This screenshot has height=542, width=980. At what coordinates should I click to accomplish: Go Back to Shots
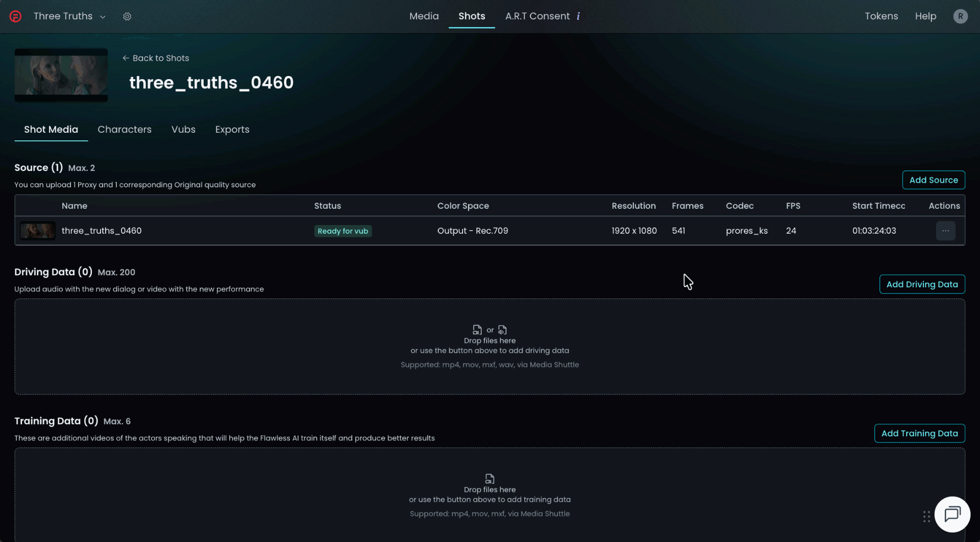click(x=156, y=58)
